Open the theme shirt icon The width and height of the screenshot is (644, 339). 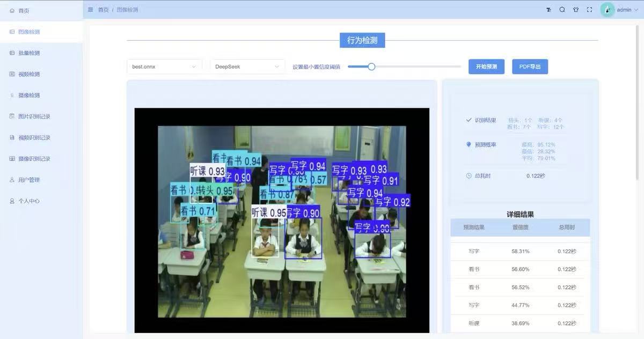click(576, 10)
